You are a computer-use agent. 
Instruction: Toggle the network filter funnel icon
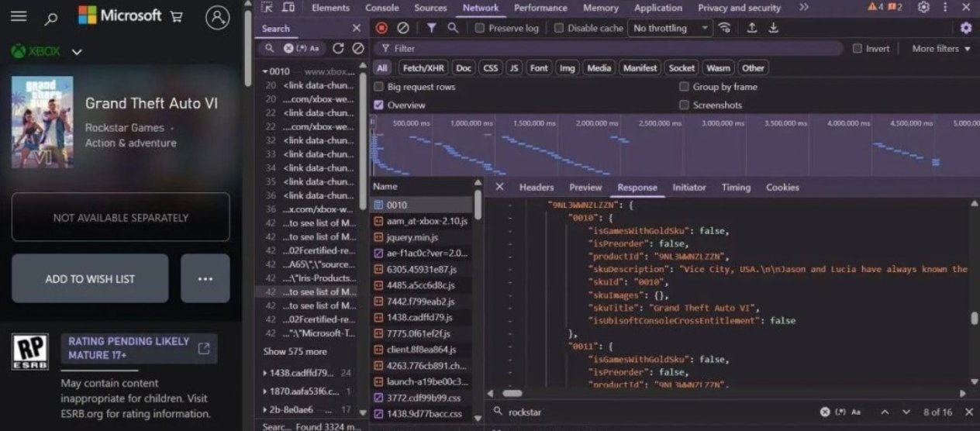[431, 28]
